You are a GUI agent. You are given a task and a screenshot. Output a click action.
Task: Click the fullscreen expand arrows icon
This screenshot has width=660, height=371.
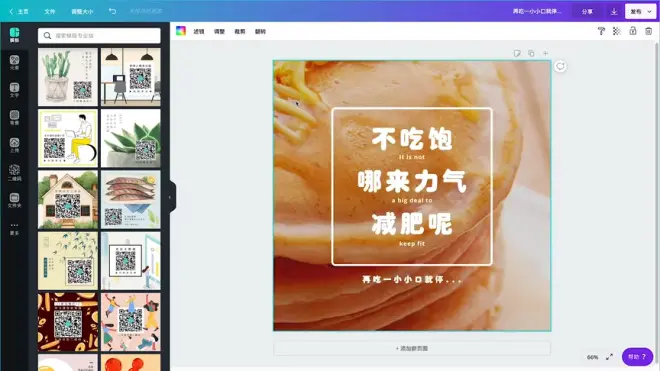(609, 357)
